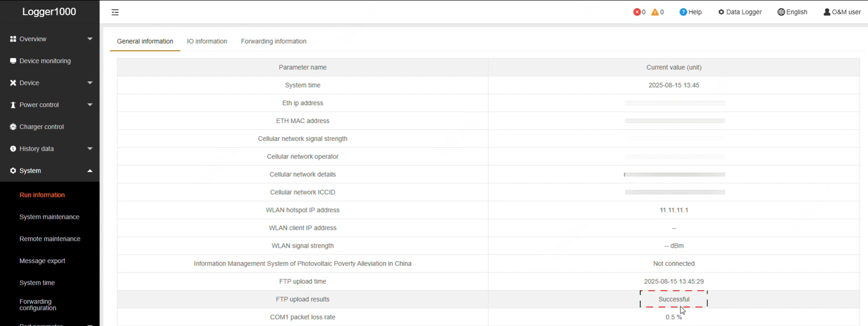Expand the History data menu
This screenshot has width=868, height=326.
coord(90,148)
